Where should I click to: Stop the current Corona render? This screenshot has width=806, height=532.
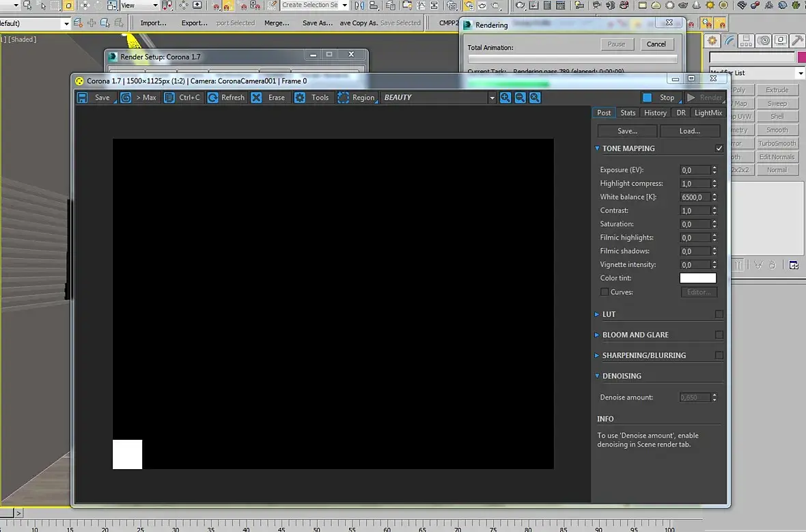[659, 98]
